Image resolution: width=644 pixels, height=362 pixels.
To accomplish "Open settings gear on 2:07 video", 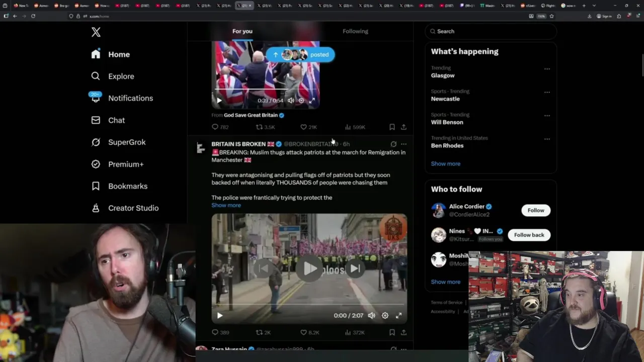I will tap(385, 316).
